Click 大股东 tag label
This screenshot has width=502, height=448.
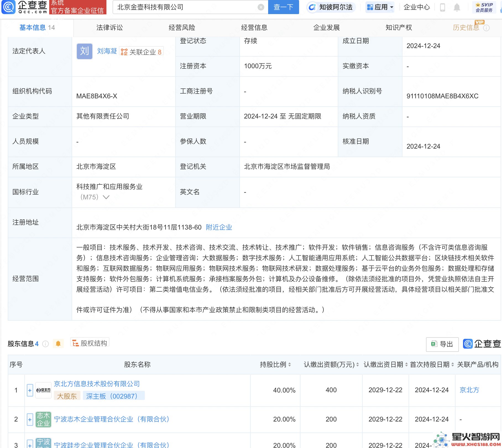click(x=67, y=396)
